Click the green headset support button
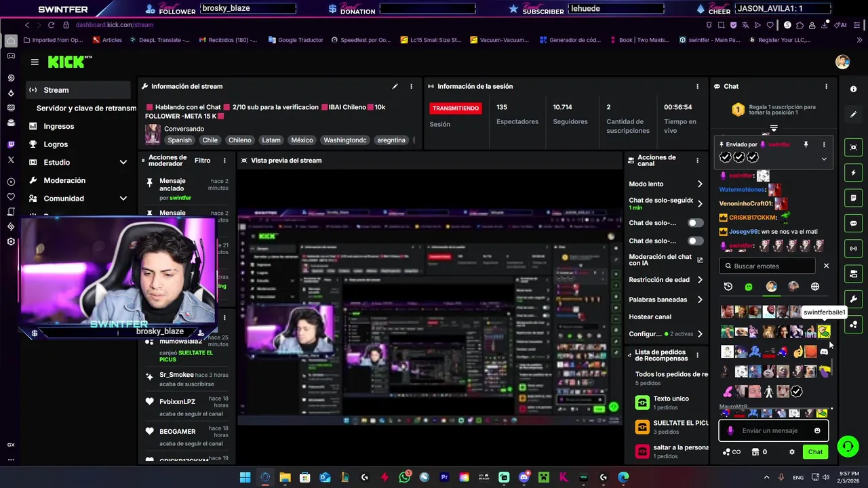 click(x=848, y=446)
